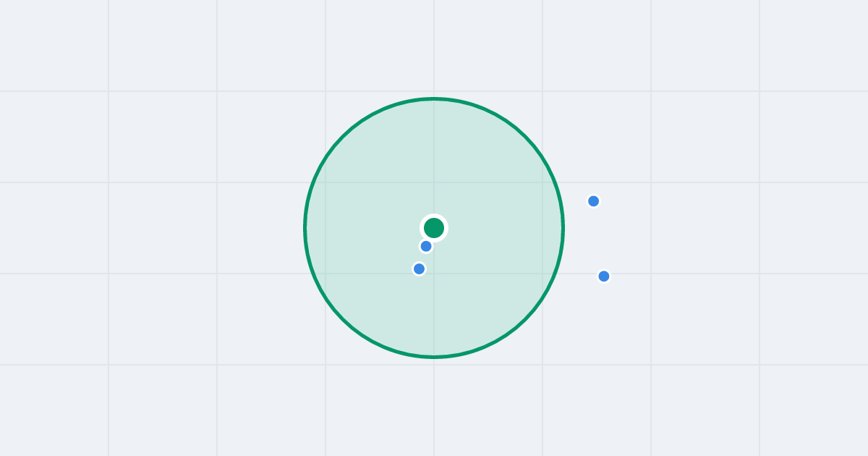Select the radius circle's center handle
Screen dimensions: 868x456
pos(434,228)
